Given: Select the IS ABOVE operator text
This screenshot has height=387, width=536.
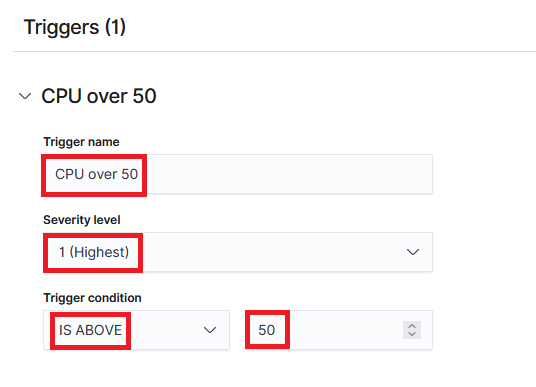Looking at the screenshot, I should pos(90,330).
